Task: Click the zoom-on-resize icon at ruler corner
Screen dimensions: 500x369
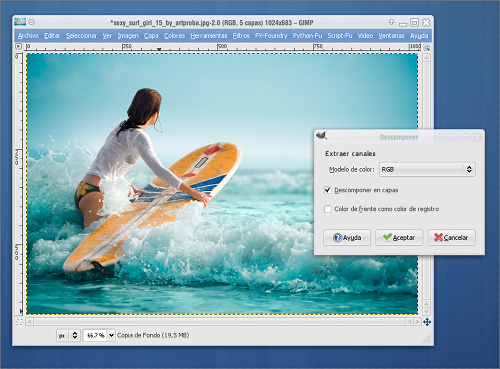Action: 427,48
